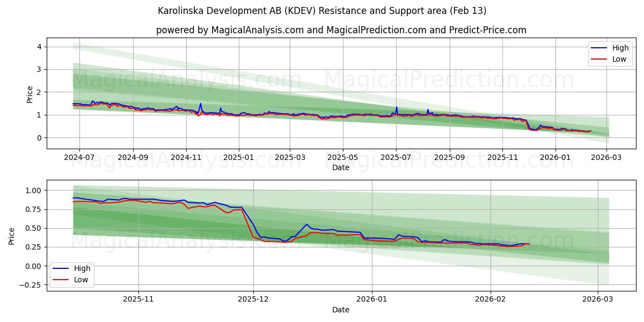Click the '2026-02' label on bottom chart
Image resolution: width=644 pixels, height=322 pixels.
[491, 299]
